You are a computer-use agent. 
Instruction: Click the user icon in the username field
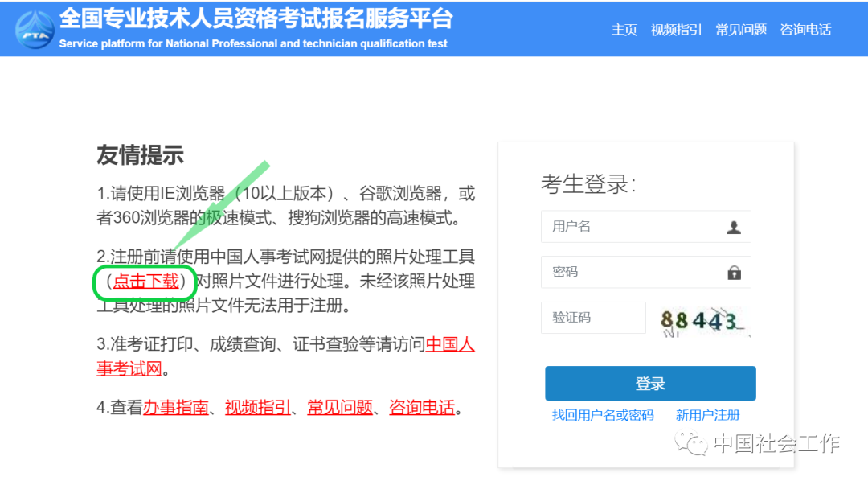pos(734,227)
